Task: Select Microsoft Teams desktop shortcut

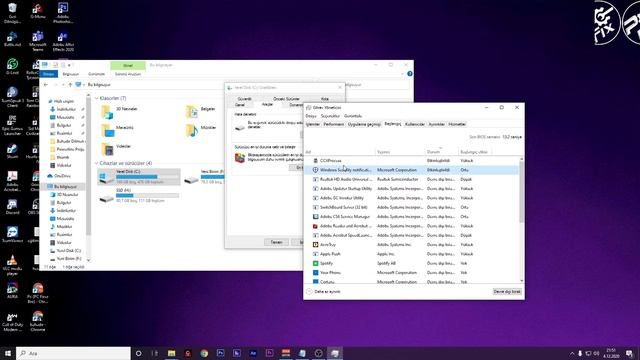Action: (38, 41)
